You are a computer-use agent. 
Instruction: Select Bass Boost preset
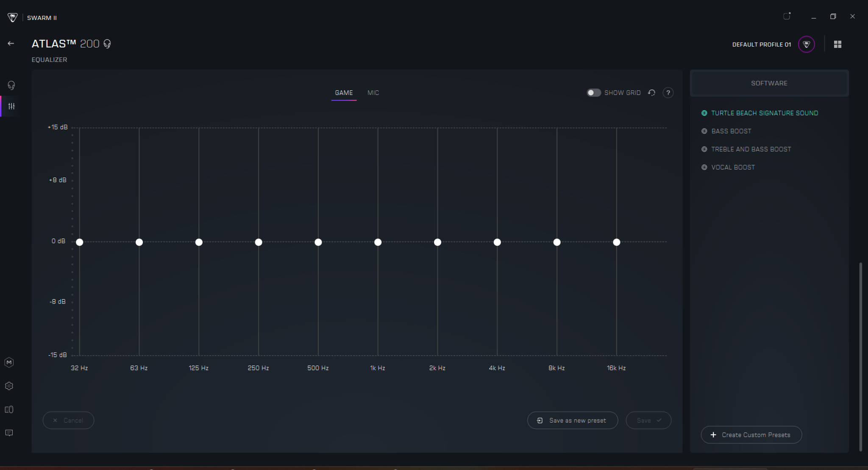pyautogui.click(x=731, y=131)
